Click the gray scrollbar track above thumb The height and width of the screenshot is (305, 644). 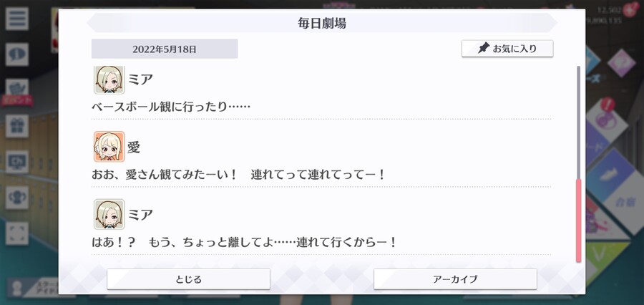pos(579,122)
